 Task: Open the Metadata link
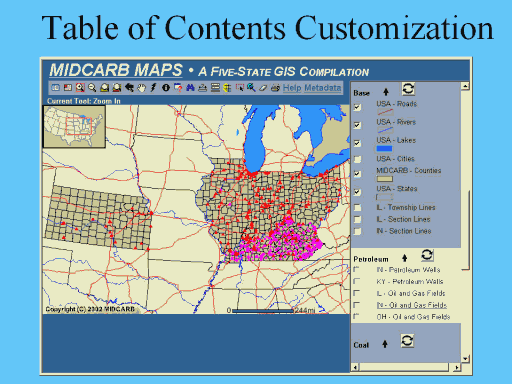point(322,88)
